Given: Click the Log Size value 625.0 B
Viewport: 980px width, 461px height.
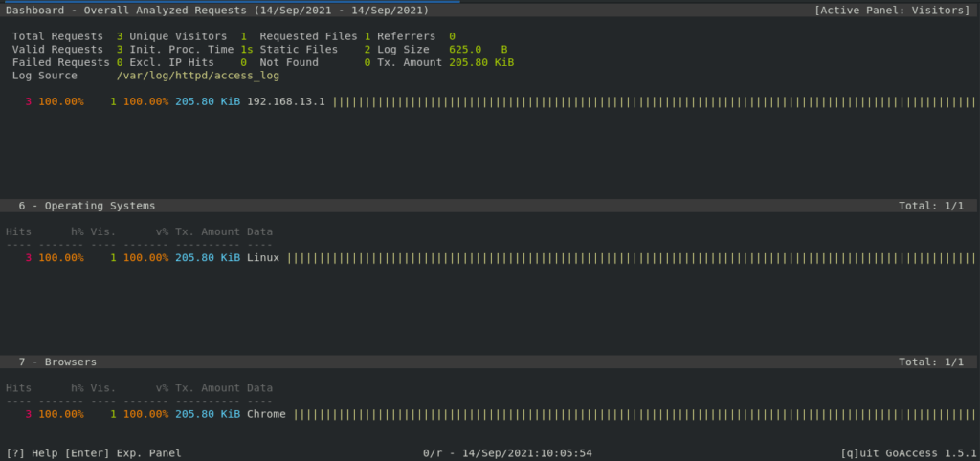Looking at the screenshot, I should pyautogui.click(x=479, y=50).
